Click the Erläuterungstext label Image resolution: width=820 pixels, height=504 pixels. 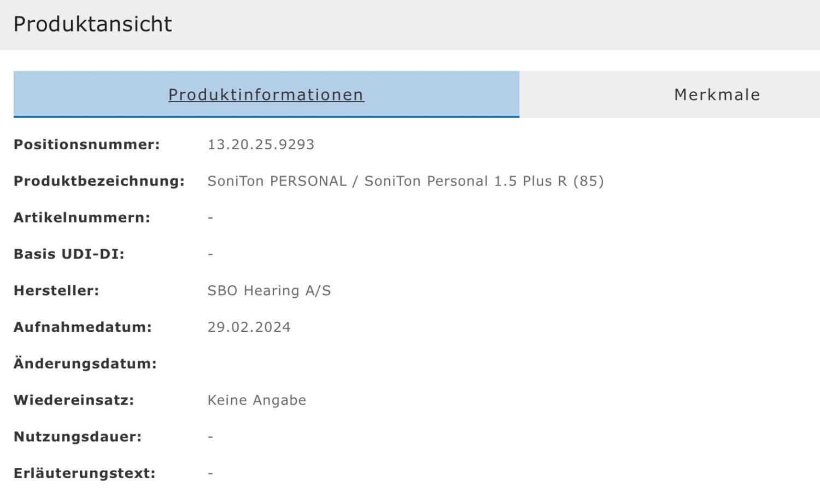pos(84,473)
